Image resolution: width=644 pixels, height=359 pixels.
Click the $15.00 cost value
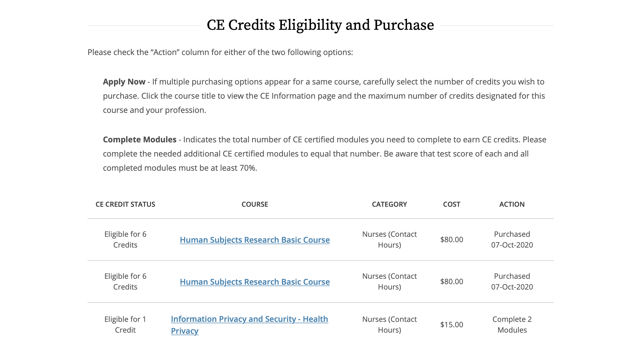(451, 324)
